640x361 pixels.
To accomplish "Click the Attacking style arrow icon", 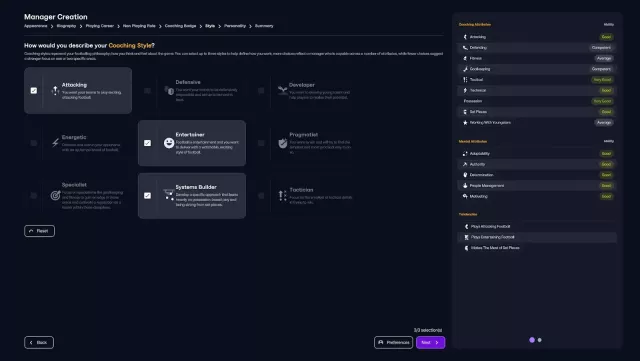I will pyautogui.click(x=55, y=90).
